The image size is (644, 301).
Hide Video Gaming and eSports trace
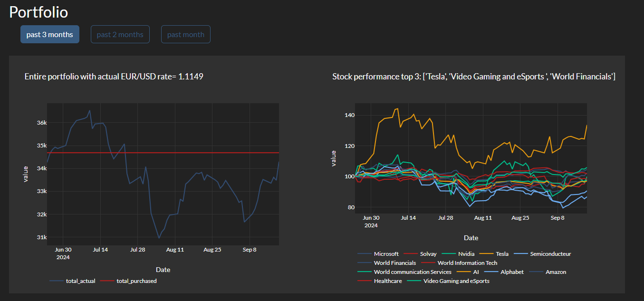(x=456, y=281)
